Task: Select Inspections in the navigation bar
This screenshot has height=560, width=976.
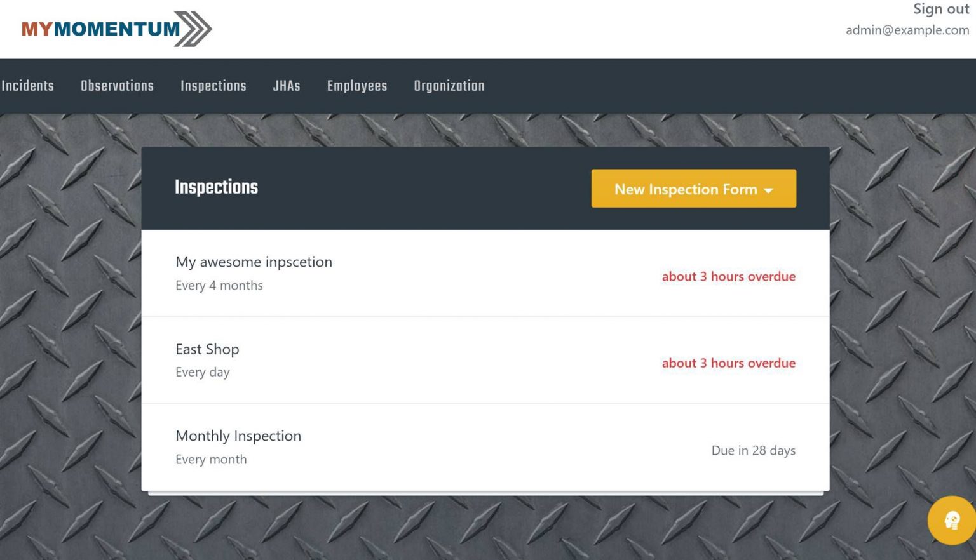Action: [213, 86]
